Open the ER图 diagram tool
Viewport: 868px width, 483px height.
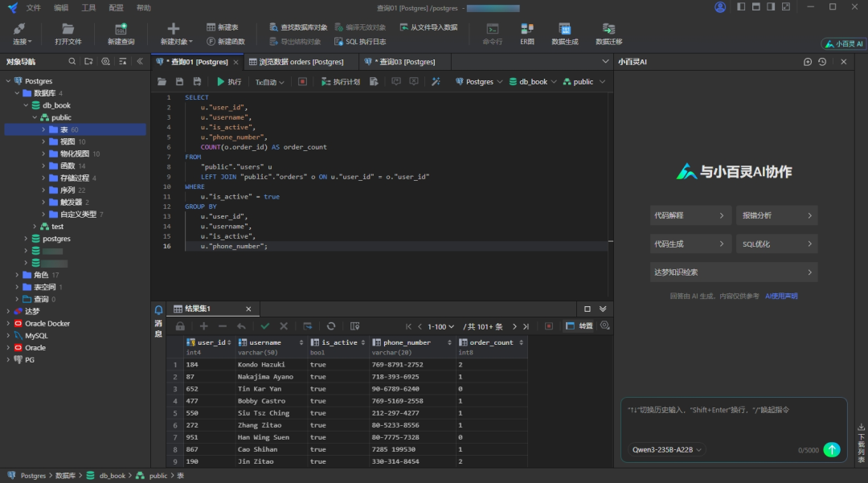tap(527, 34)
